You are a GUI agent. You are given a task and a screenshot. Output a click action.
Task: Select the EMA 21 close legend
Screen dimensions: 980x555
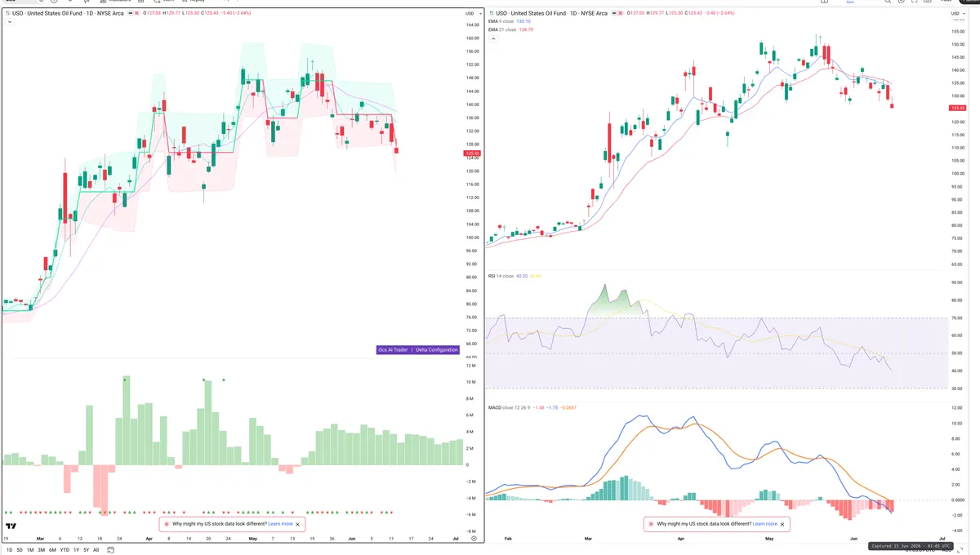tap(502, 29)
